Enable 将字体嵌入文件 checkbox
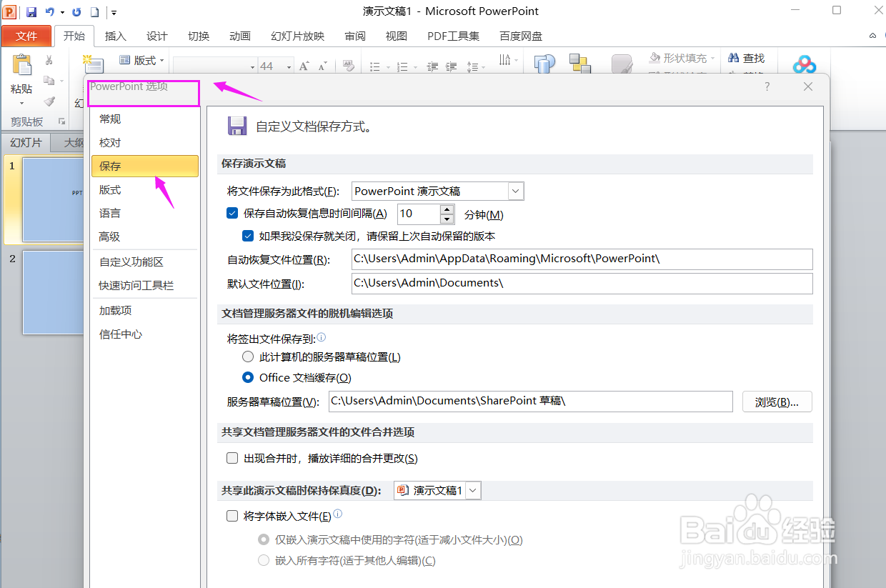This screenshot has width=886, height=588. point(232,516)
